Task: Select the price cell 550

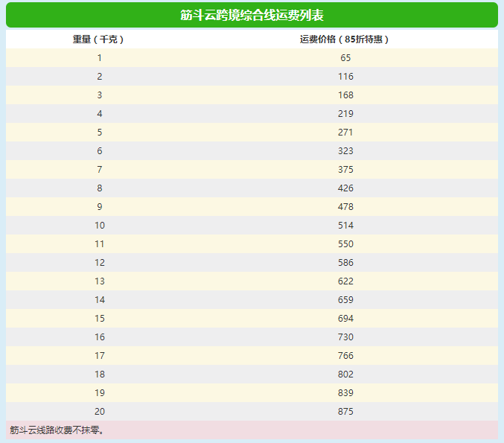Action: coord(345,244)
